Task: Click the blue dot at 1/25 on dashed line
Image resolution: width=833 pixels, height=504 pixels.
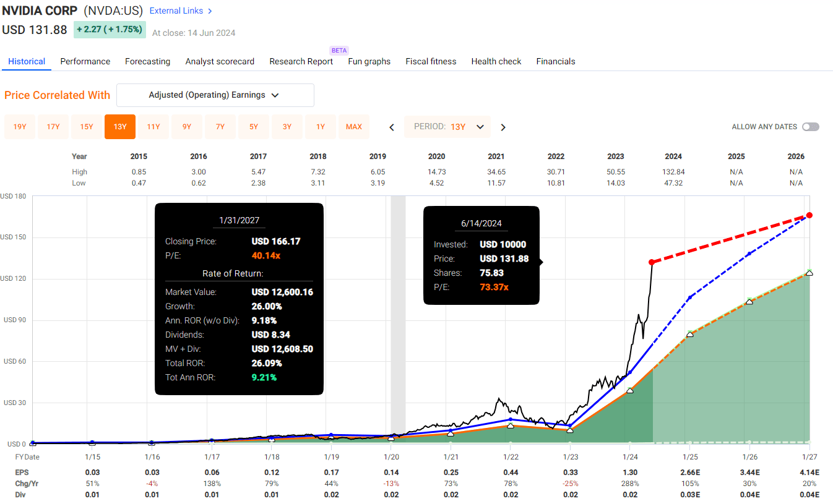Action: click(x=691, y=297)
